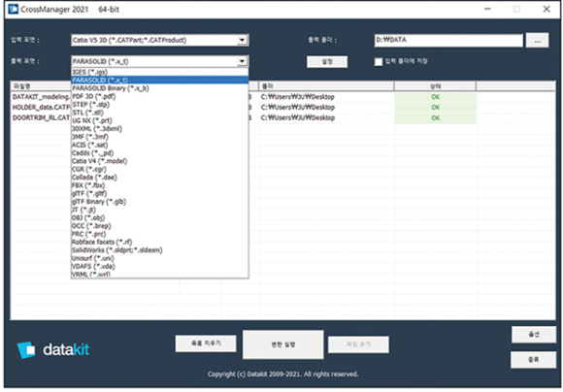563x392 pixels.
Task: Choose glTF Binary (*.glb) format
Action: coord(160,202)
